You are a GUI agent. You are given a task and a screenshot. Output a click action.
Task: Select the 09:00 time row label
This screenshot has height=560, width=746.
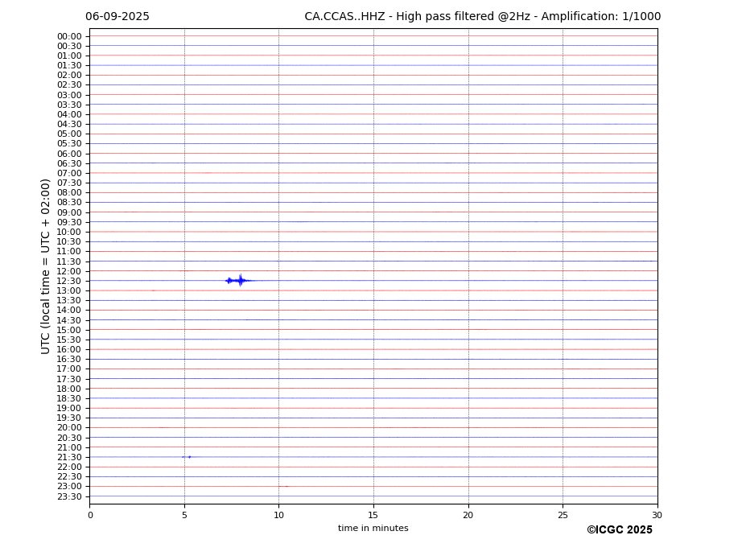point(69,212)
